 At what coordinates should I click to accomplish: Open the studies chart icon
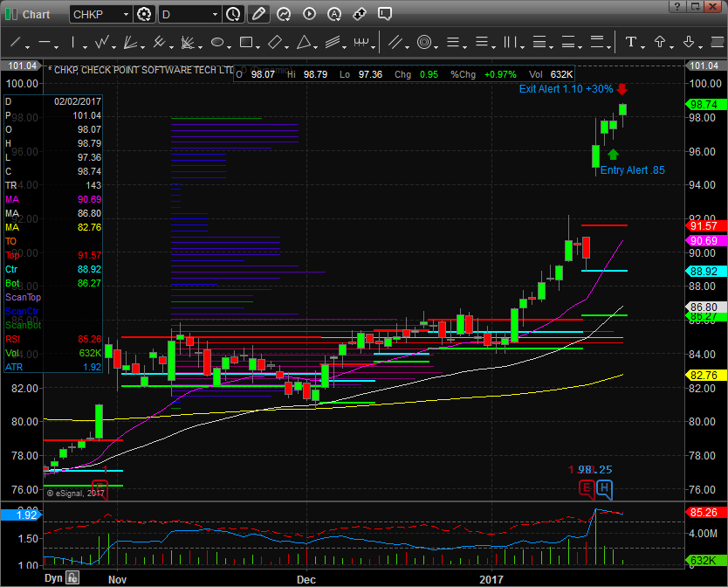(x=284, y=14)
